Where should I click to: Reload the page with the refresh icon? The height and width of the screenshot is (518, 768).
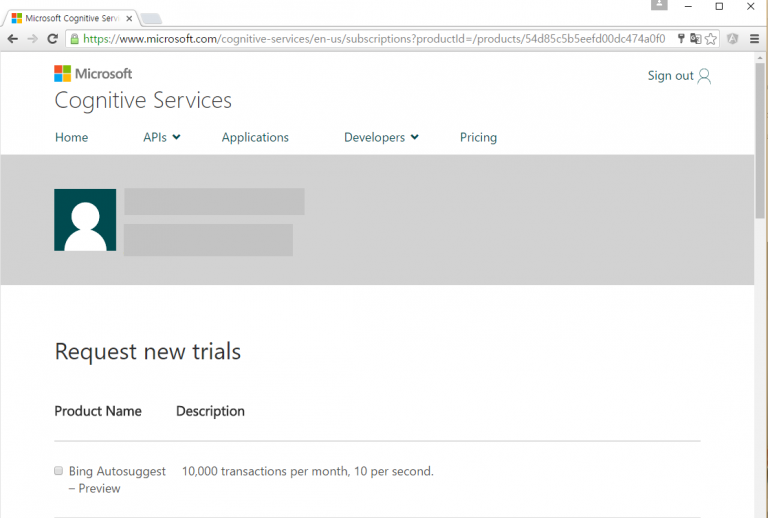(x=54, y=39)
